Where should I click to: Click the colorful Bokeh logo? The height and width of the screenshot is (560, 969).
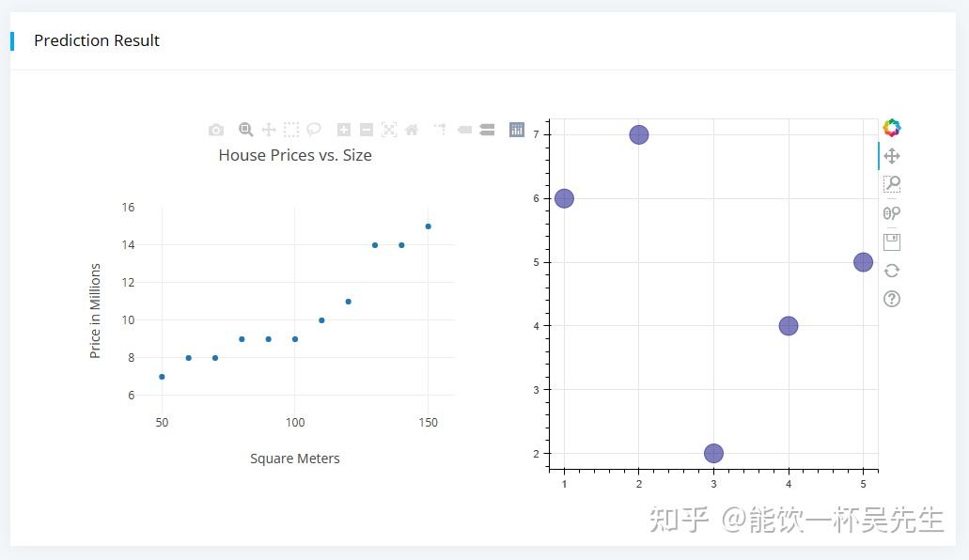pos(892,128)
